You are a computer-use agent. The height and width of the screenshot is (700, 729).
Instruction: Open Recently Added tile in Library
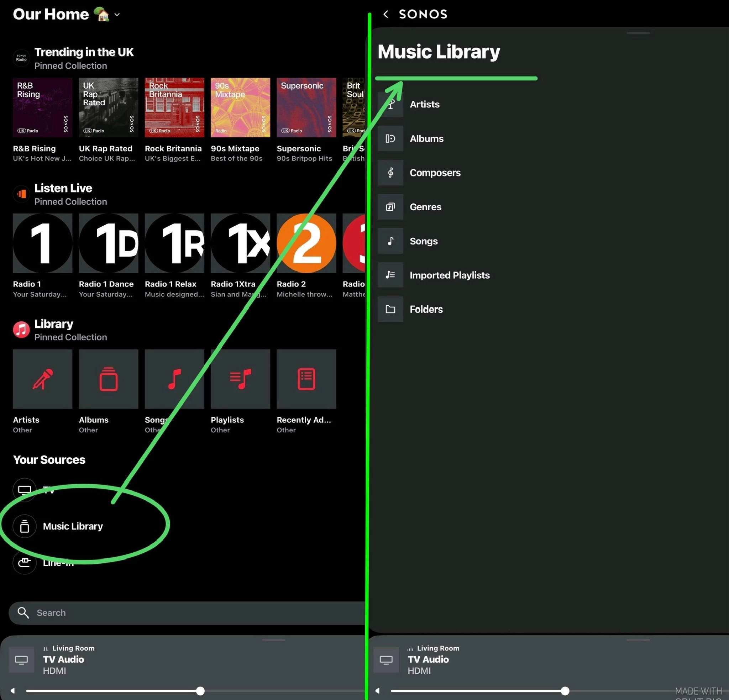(306, 379)
